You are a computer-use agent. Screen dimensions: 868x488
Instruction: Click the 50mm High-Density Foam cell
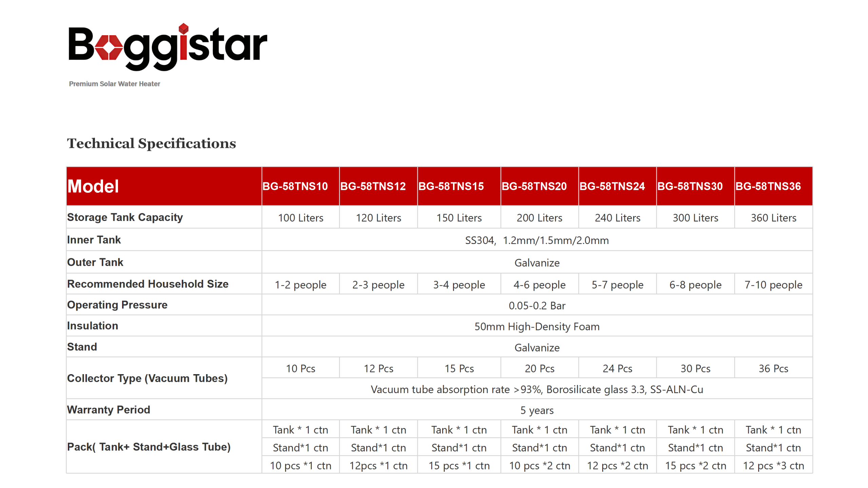click(x=537, y=327)
